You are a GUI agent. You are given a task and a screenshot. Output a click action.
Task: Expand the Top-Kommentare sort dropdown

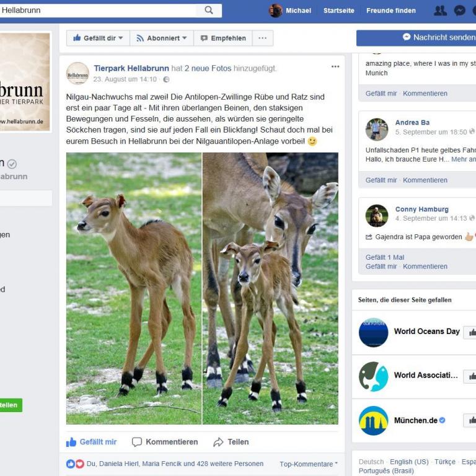click(x=309, y=464)
